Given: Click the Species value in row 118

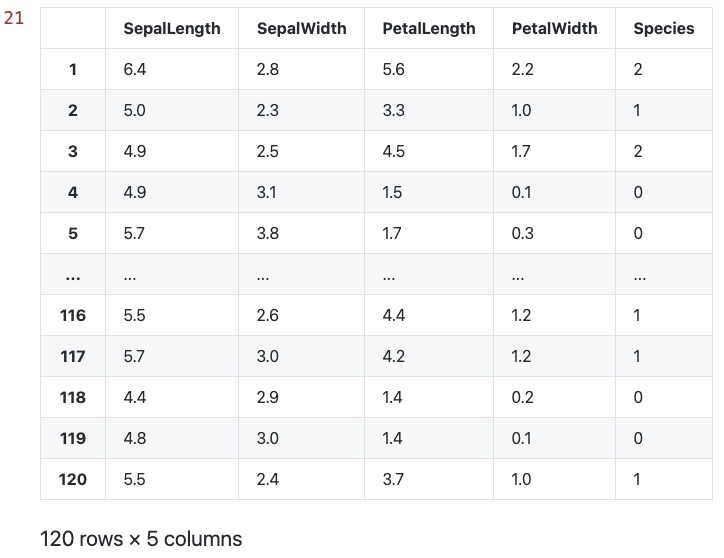Looking at the screenshot, I should [x=638, y=397].
